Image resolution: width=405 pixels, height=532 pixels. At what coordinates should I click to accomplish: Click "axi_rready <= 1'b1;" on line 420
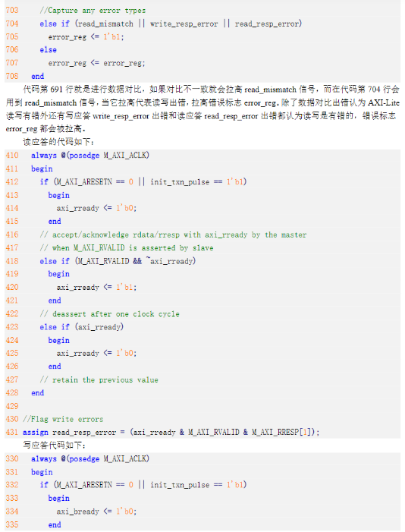click(96, 288)
